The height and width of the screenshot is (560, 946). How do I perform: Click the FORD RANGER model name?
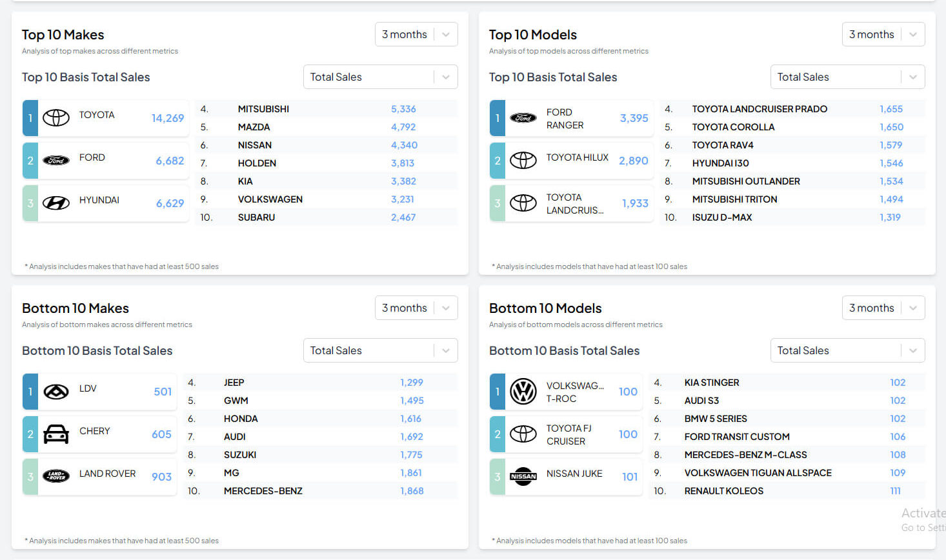(x=565, y=119)
